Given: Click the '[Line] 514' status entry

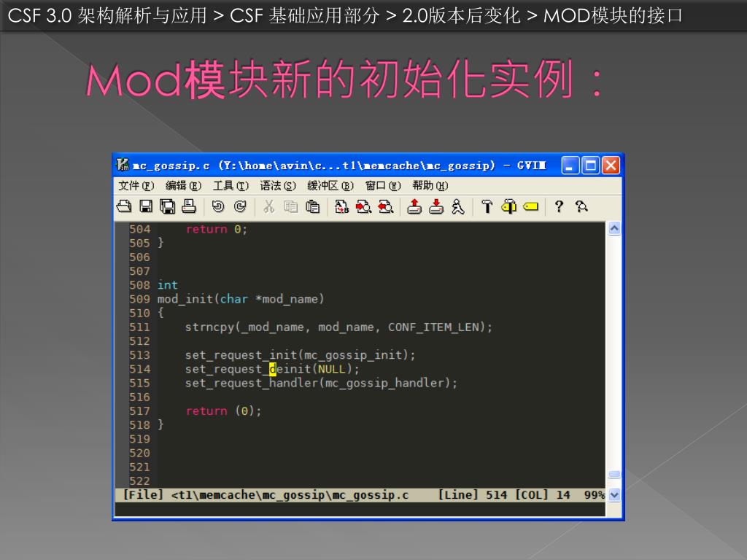Looking at the screenshot, I should click(472, 495).
